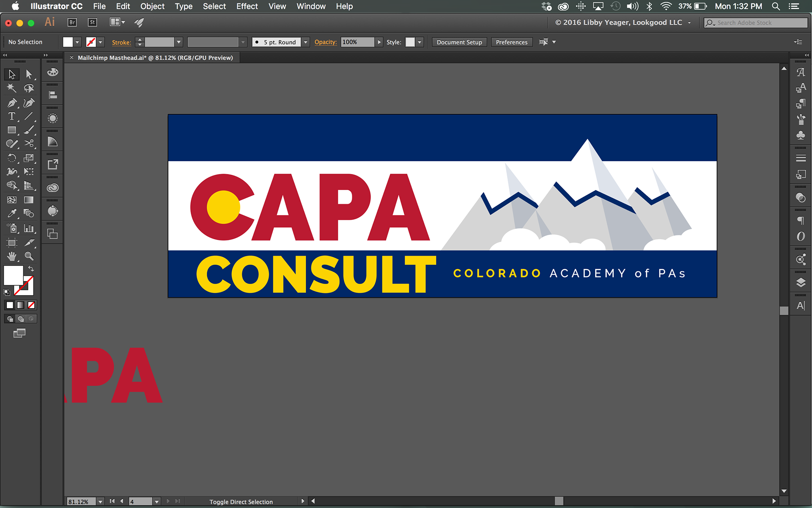This screenshot has height=508, width=812.
Task: Change Screen Mode button
Action: point(19,334)
